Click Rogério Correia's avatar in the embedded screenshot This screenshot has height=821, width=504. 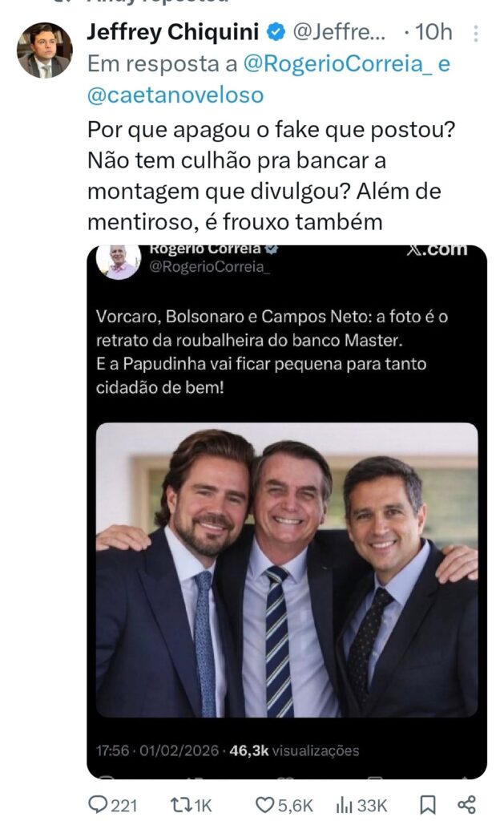(118, 261)
